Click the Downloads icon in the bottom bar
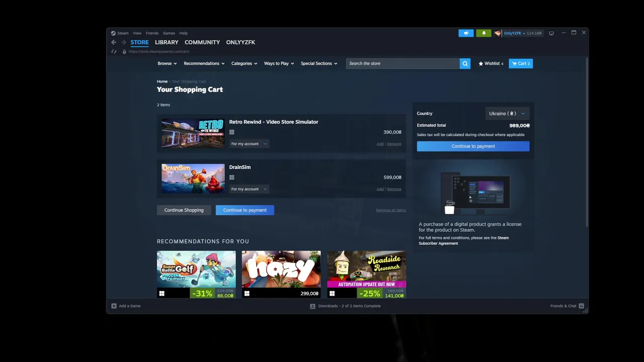Screen dimensions: 644x362 pos(312,306)
